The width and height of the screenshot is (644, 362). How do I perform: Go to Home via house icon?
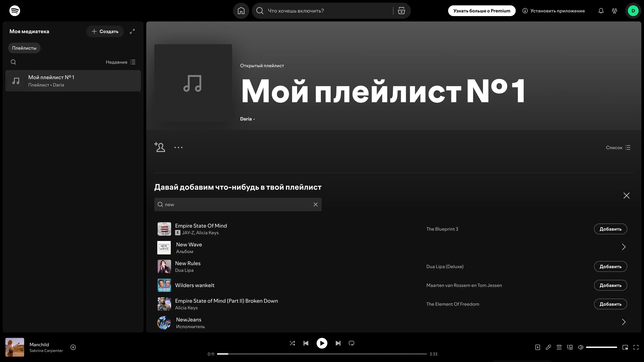[x=241, y=11]
